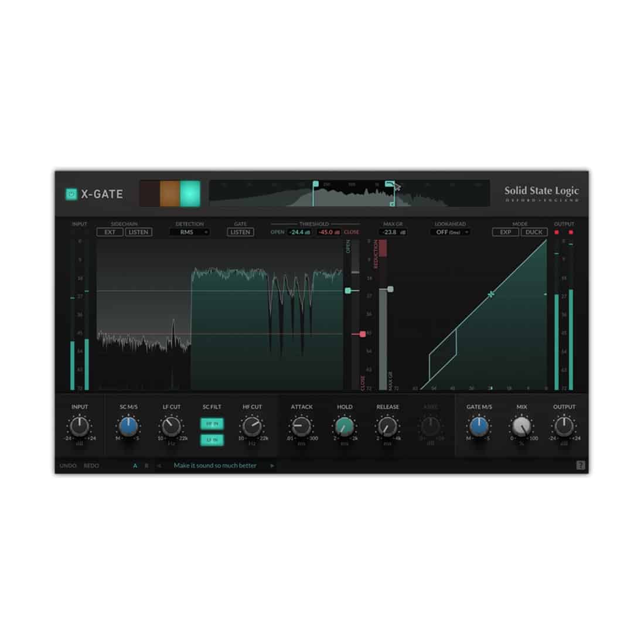Screen dimensions: 644x644
Task: Click the ATTACK knob
Action: 301,427
